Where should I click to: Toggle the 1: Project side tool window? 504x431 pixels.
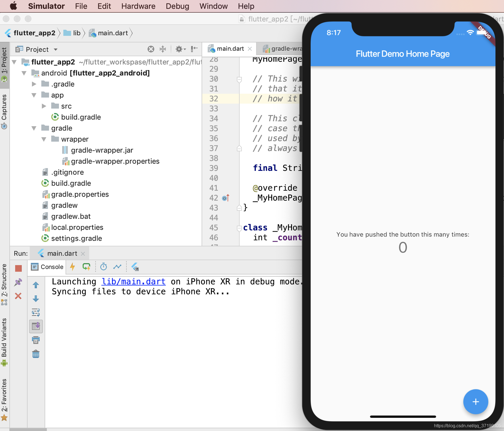(4, 65)
